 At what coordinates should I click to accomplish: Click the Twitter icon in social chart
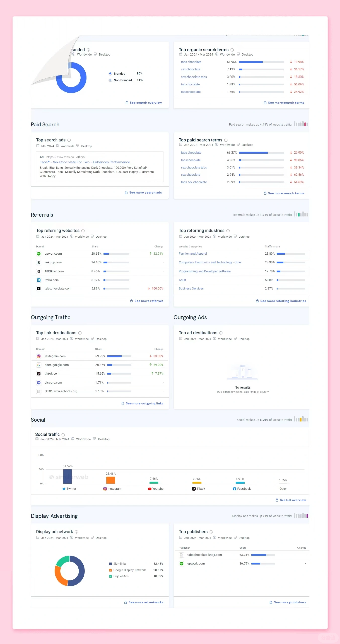64,489
